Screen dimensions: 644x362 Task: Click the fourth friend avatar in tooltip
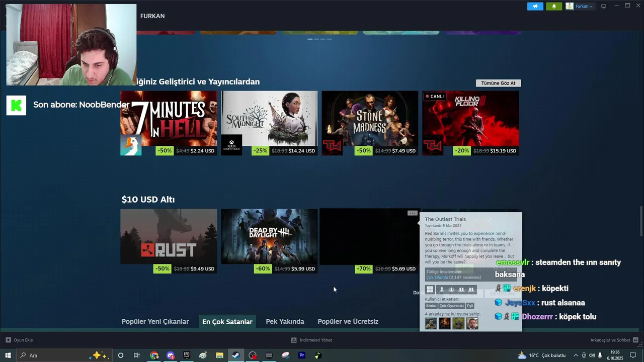[x=472, y=323]
